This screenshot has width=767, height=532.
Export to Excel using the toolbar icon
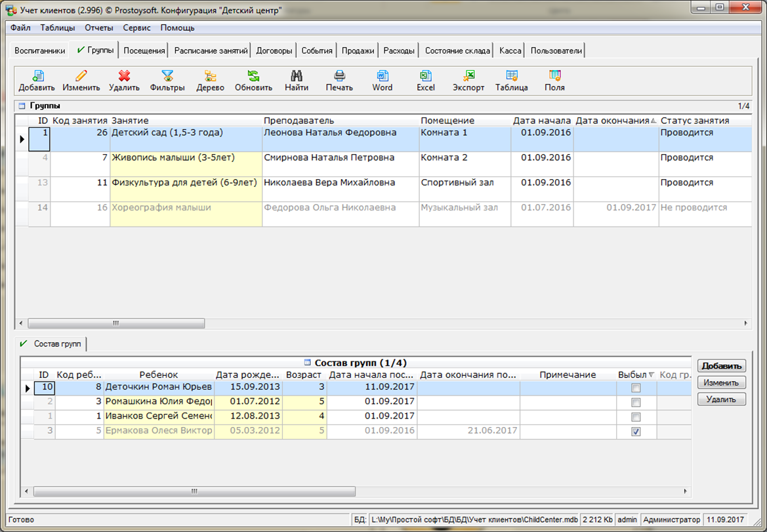tap(426, 76)
